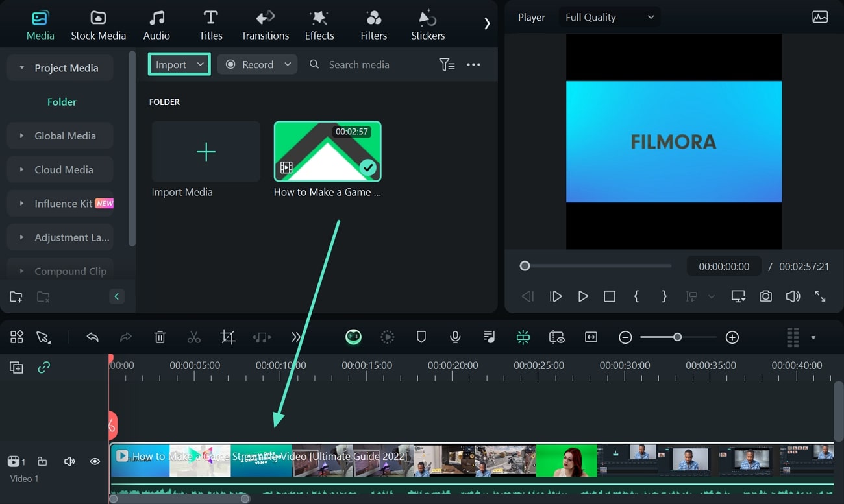This screenshot has height=504, width=844.
Task: Open the Filters tab
Action: (x=373, y=26)
